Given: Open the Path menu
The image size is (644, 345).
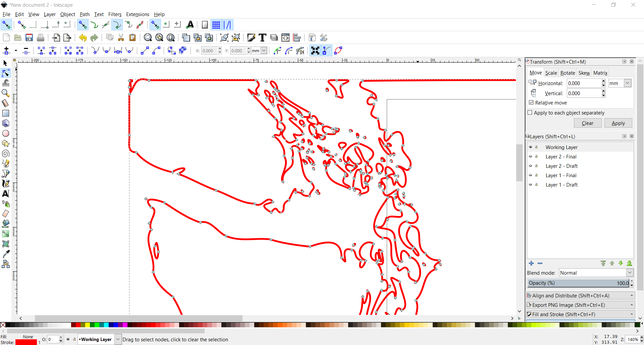Looking at the screenshot, I should [x=84, y=14].
